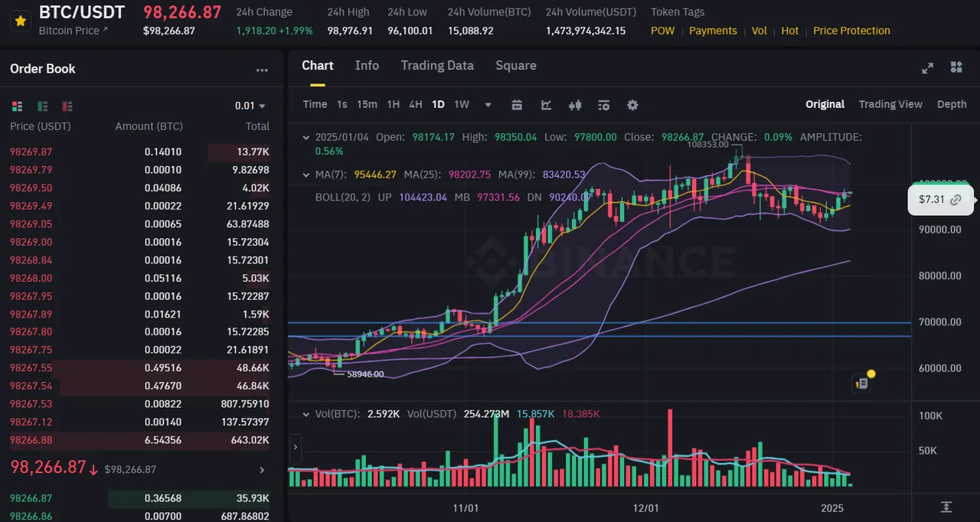Open the more time intervals dropdown
Image resolution: width=980 pixels, height=522 pixels.
click(488, 105)
